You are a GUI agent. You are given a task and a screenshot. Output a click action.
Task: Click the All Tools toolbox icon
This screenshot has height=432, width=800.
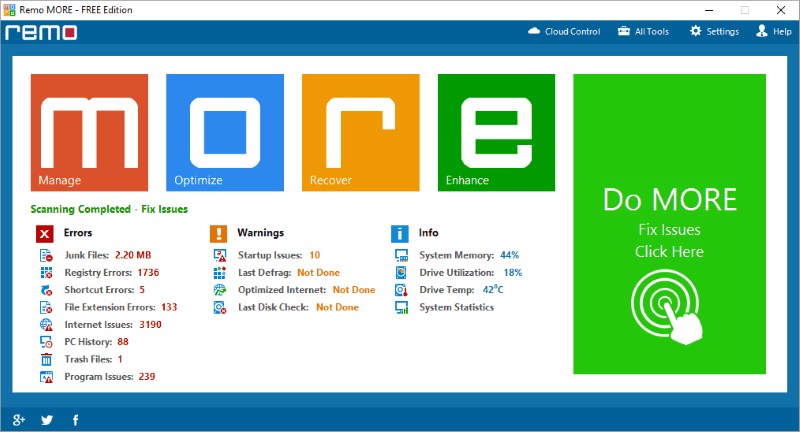[623, 31]
